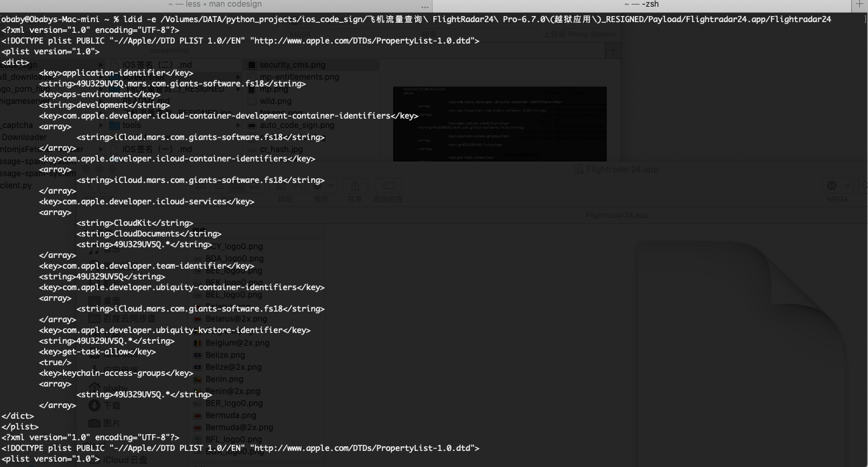Image resolution: width=868 pixels, height=467 pixels.
Task: Switch to the 'less ◂ man codesign' terminal tab
Action: [x=214, y=4]
